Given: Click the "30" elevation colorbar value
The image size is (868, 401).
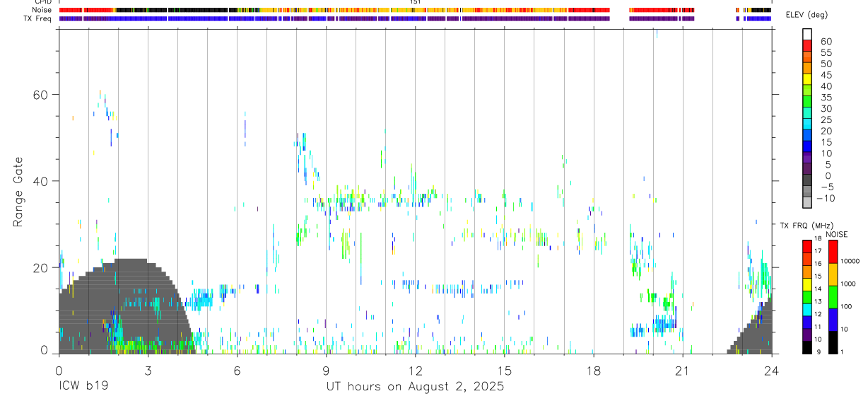Looking at the screenshot, I should pos(826,109).
